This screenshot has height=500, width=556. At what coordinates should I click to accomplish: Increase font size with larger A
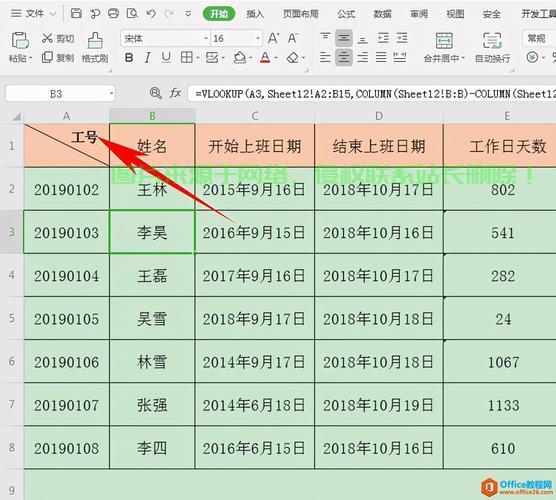(273, 38)
